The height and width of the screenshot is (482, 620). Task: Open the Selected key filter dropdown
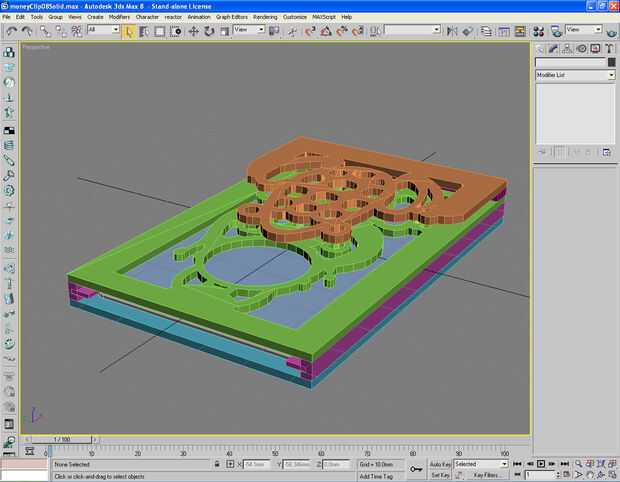pos(480,464)
